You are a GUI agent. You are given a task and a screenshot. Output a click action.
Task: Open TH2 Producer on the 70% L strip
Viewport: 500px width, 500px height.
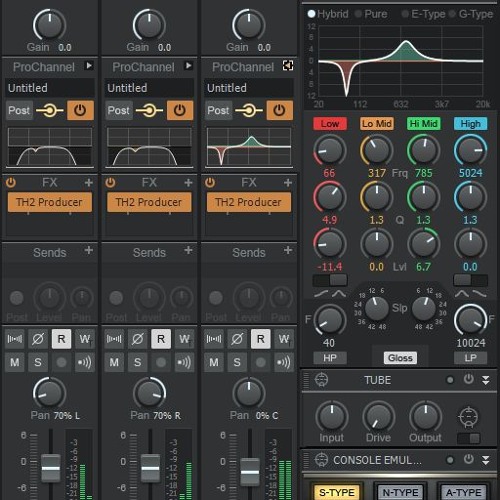point(49,202)
